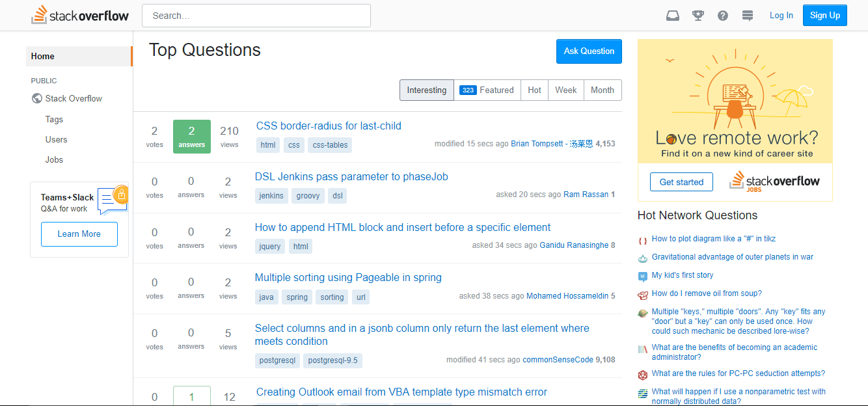View achievements via the trophy icon
Image resolution: width=868 pixels, height=406 pixels.
click(698, 15)
